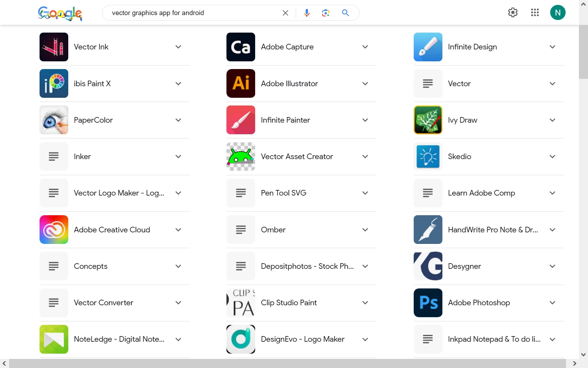Click the voice search microphone icon

click(307, 13)
